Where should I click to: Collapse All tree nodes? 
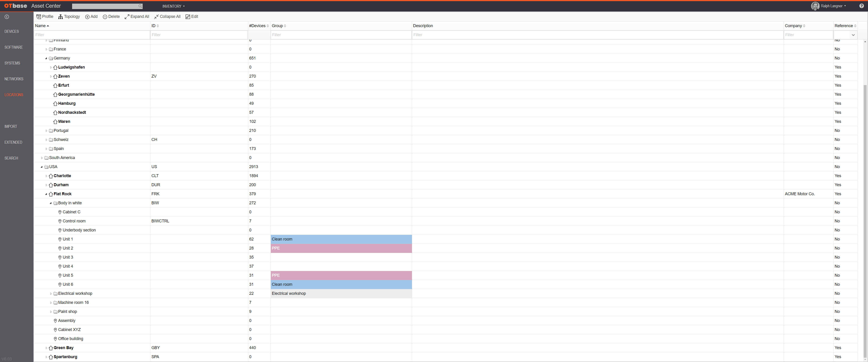click(x=167, y=17)
